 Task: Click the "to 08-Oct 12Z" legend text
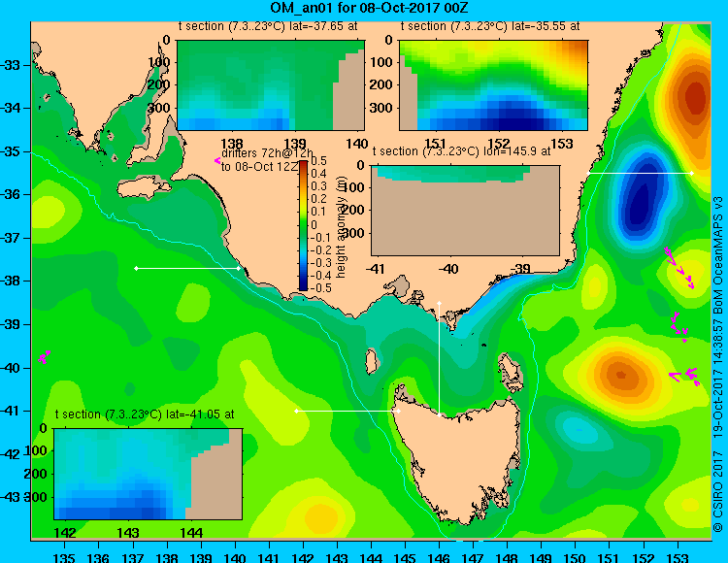tap(259, 167)
